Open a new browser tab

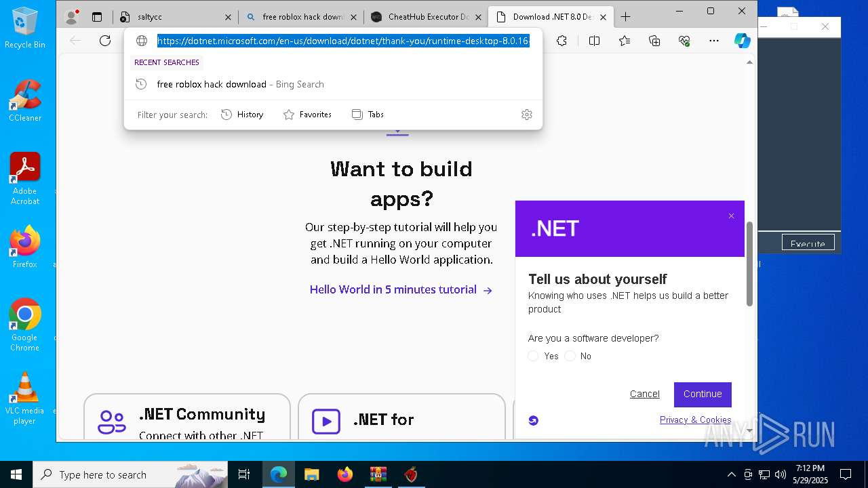625,17
